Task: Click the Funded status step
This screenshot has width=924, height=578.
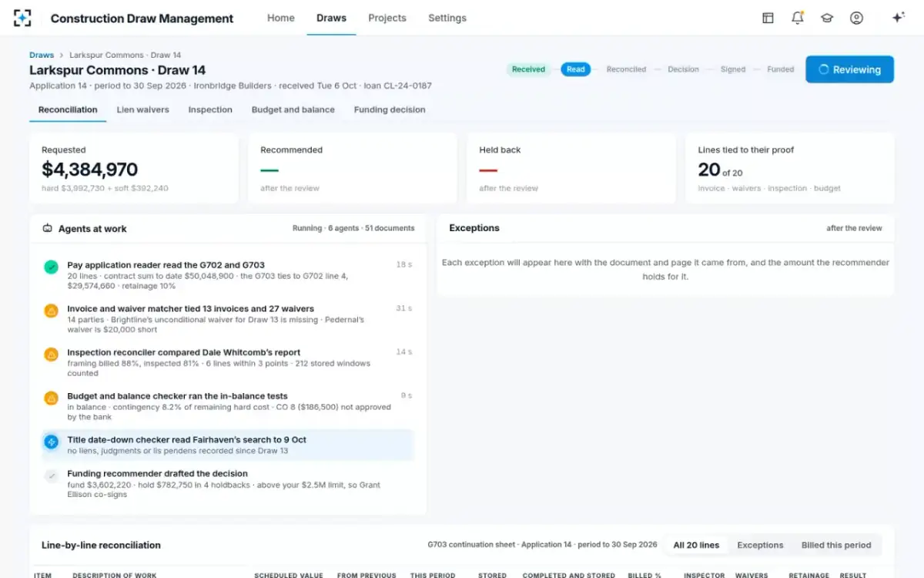Action: point(780,69)
